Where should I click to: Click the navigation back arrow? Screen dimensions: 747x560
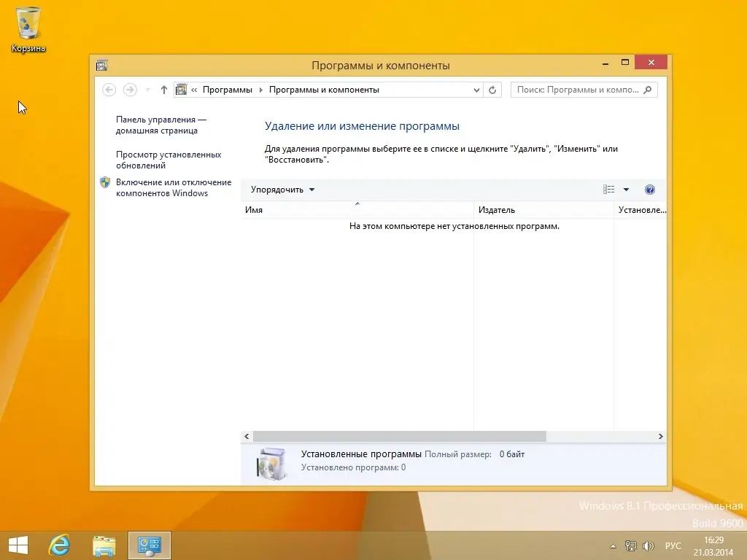point(109,90)
